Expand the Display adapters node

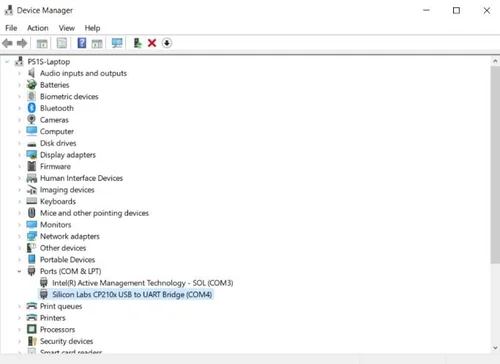pos(19,155)
